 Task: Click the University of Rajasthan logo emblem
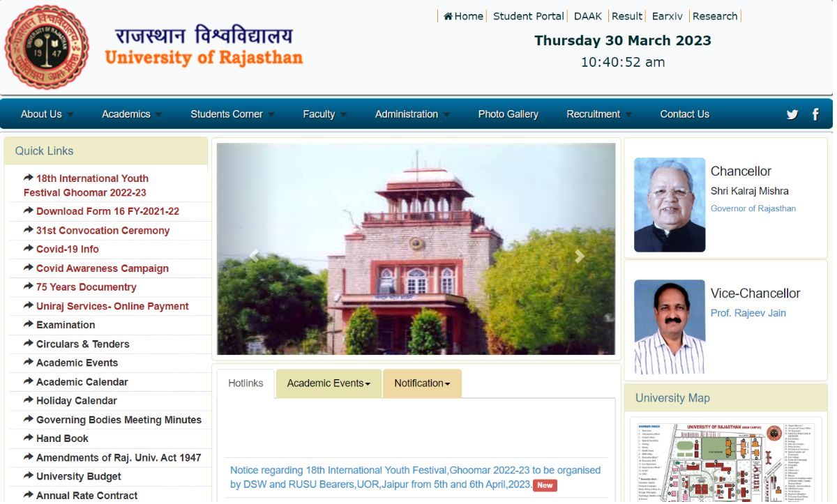pyautogui.click(x=47, y=47)
